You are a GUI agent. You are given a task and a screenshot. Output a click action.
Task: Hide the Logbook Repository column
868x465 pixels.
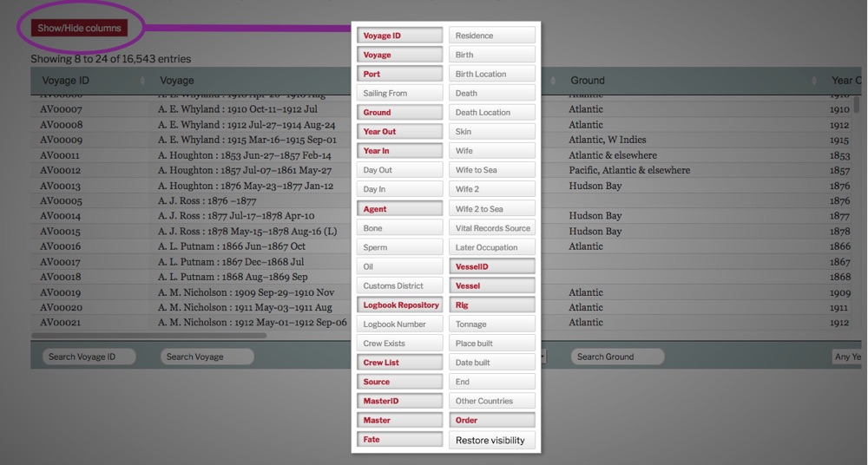coord(399,305)
